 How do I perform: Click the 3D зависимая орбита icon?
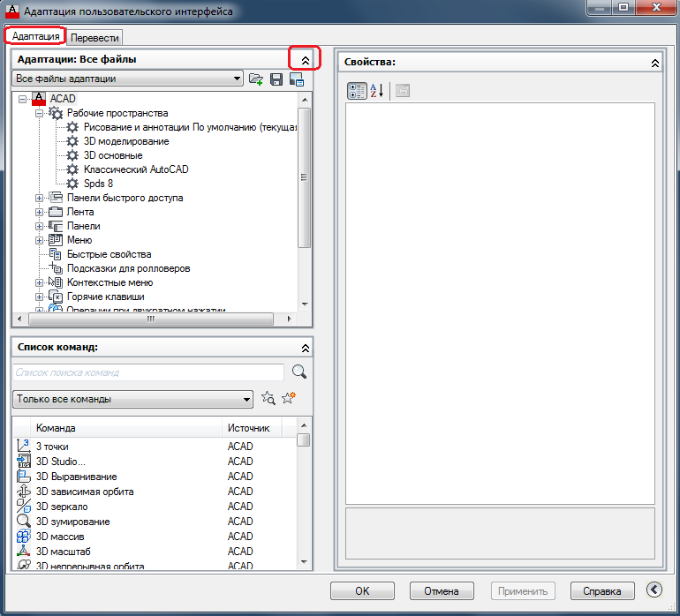pyautogui.click(x=24, y=492)
